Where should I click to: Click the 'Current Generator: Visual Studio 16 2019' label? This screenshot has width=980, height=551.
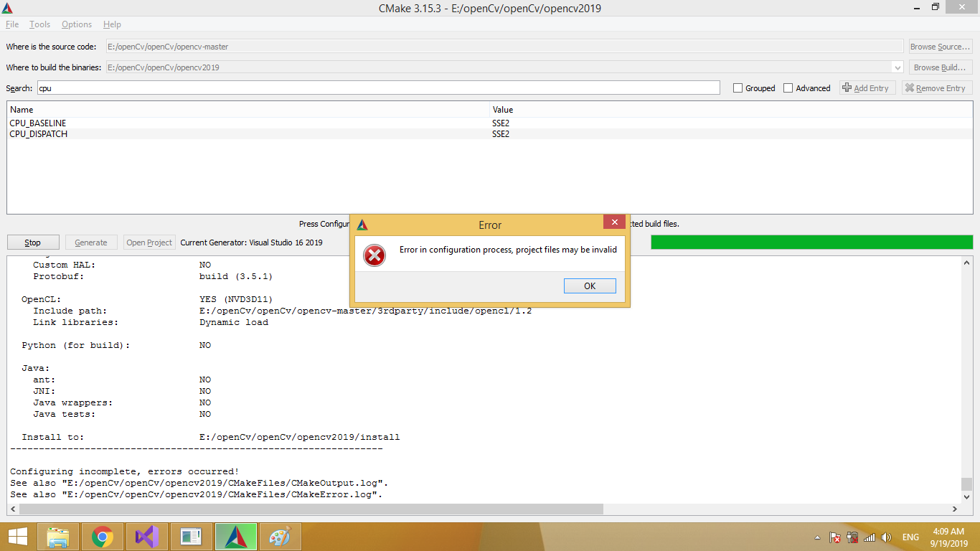(251, 242)
